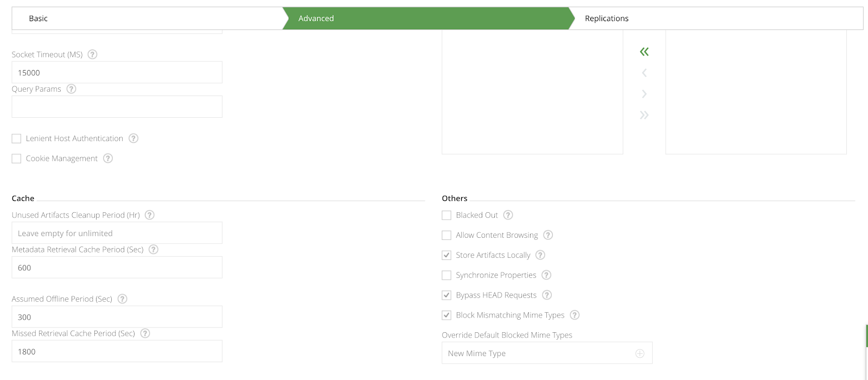
Task: Open help icon next to Blacked Out
Action: tap(508, 215)
